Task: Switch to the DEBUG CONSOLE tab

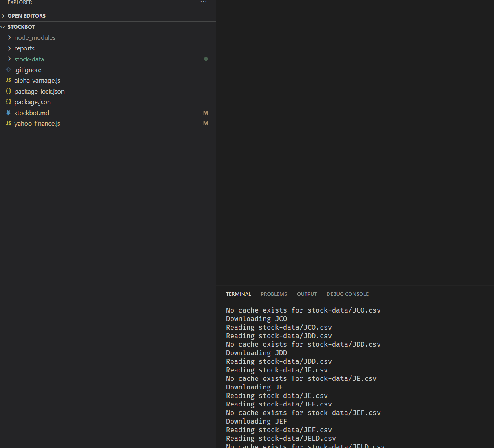Action: point(347,294)
